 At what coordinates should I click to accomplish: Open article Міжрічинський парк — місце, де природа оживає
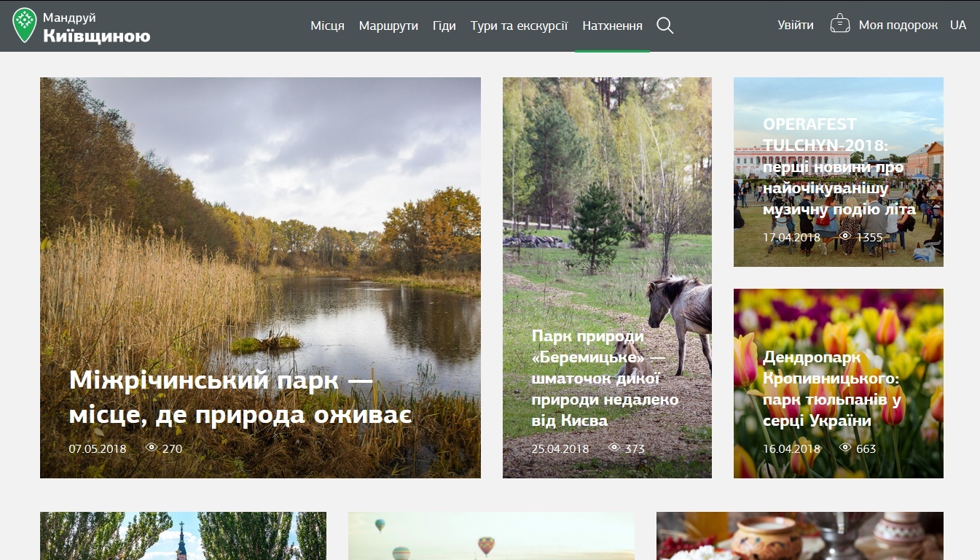click(240, 397)
